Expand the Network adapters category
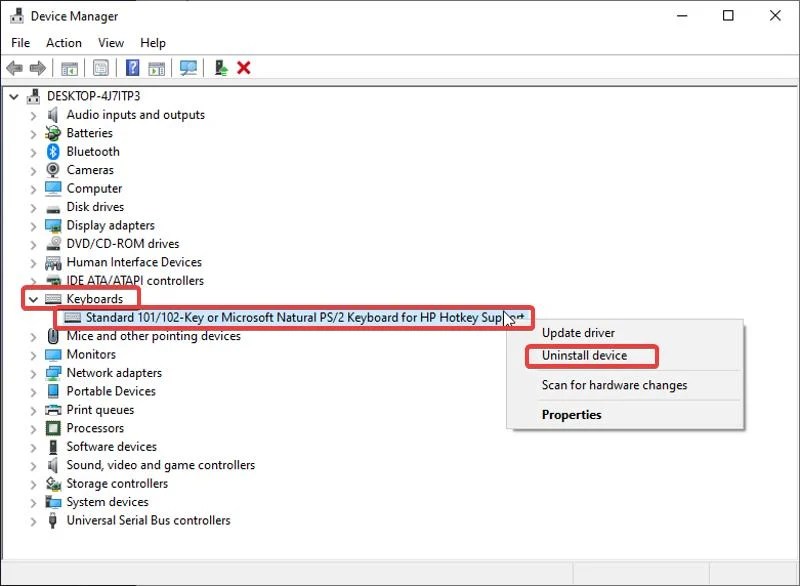Image resolution: width=800 pixels, height=586 pixels. pos(31,372)
